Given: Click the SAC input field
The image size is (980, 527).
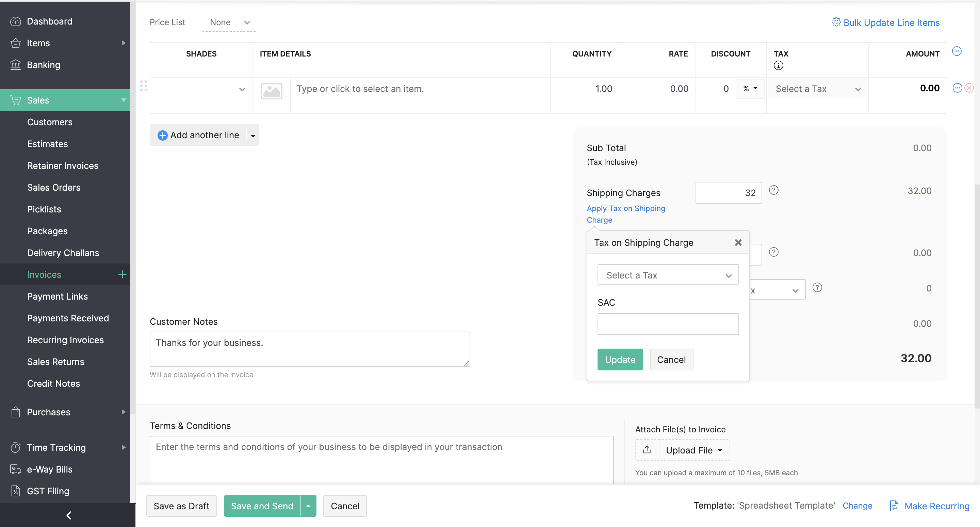Looking at the screenshot, I should [x=668, y=324].
